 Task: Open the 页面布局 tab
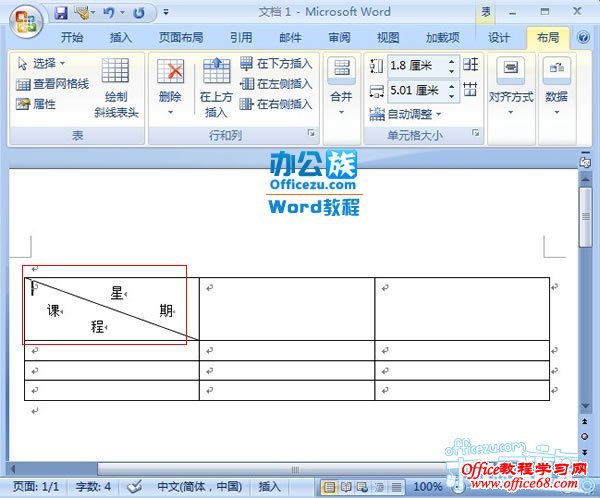coord(181,38)
